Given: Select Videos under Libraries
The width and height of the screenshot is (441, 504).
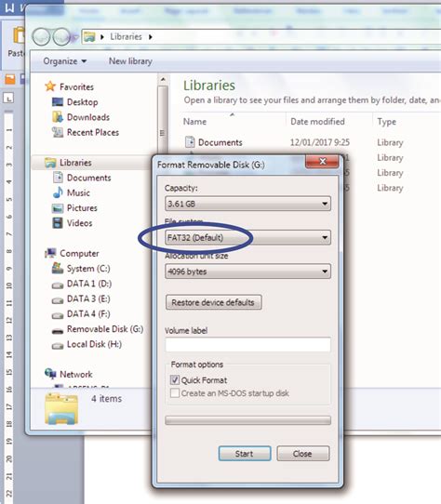Looking at the screenshot, I should 79,223.
